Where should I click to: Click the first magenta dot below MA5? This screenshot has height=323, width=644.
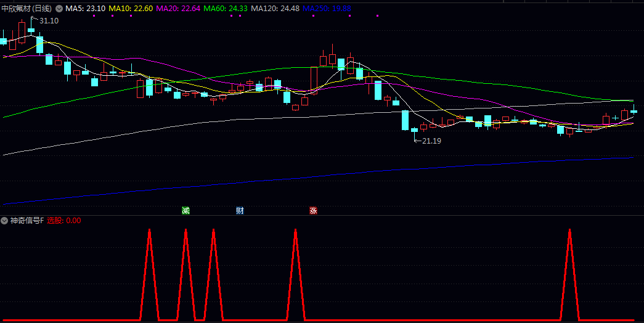click(x=94, y=17)
